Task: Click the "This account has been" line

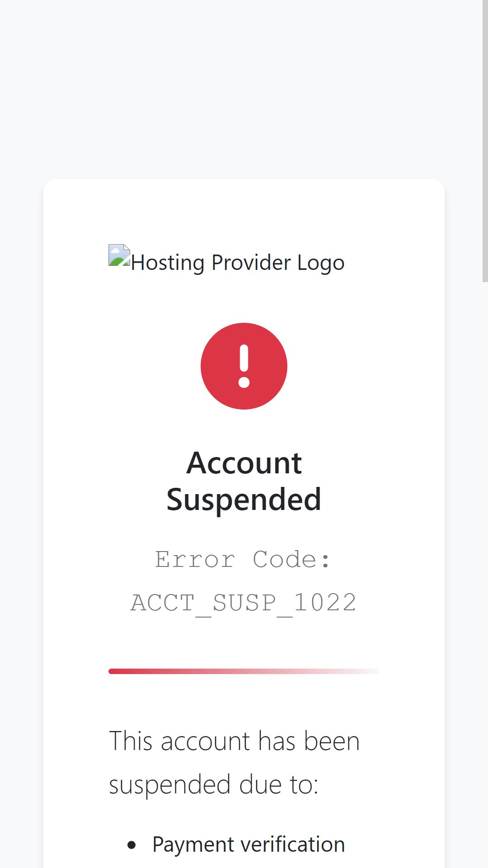Action: [x=235, y=741]
